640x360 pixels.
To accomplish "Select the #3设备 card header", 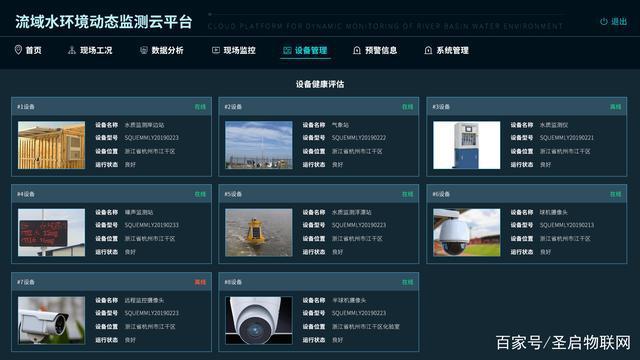I will click(527, 107).
